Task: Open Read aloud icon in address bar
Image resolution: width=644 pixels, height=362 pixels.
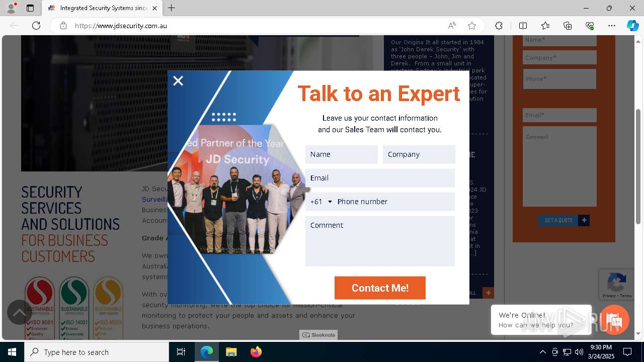Action: pos(452,26)
